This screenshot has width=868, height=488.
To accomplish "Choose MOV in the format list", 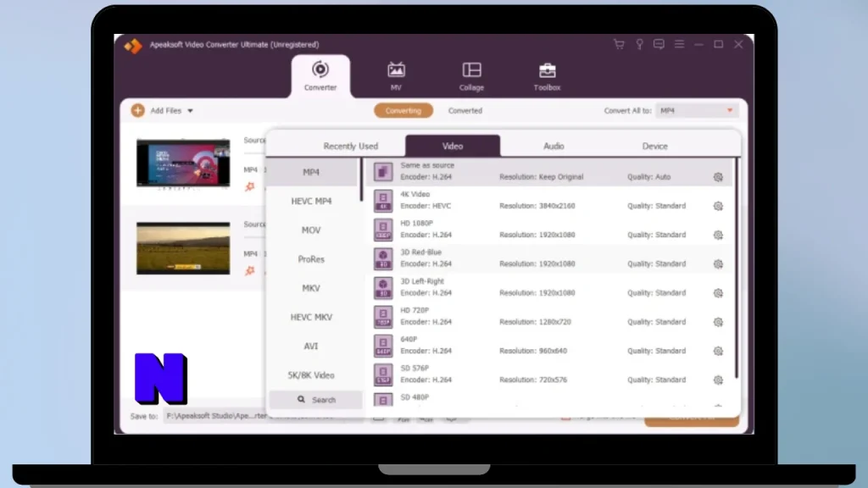I will tap(312, 230).
